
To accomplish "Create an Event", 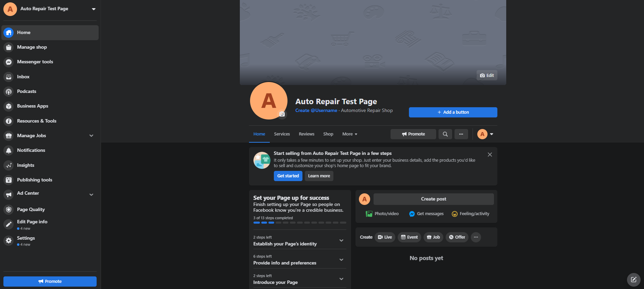I will 410,237.
